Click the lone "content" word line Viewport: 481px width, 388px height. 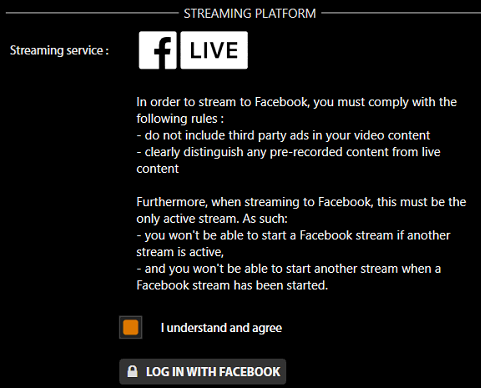point(158,169)
